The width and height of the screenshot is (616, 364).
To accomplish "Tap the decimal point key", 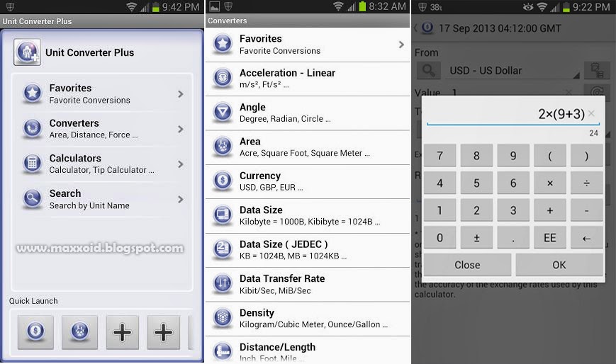I will [x=513, y=237].
